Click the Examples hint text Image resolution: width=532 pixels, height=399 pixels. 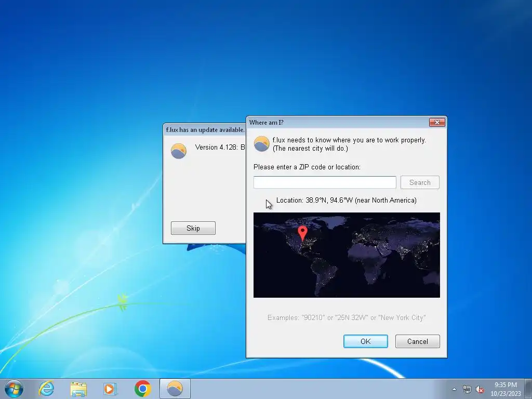(x=347, y=317)
